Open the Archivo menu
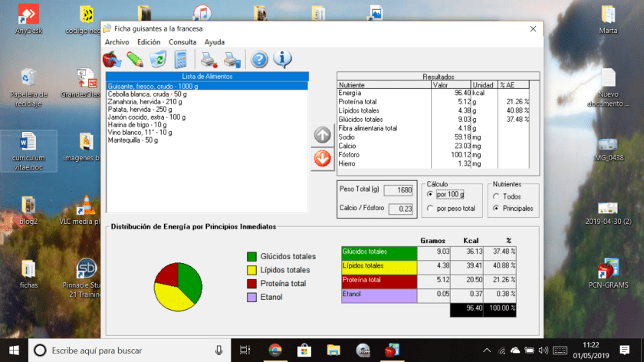The image size is (644, 362). tap(117, 42)
